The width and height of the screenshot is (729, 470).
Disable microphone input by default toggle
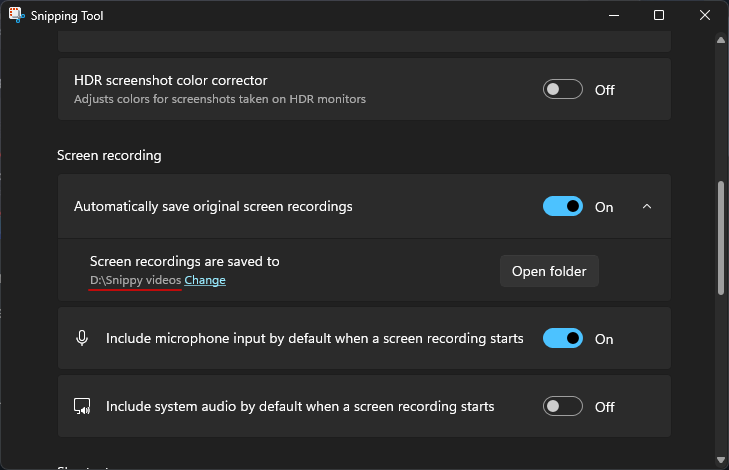563,338
